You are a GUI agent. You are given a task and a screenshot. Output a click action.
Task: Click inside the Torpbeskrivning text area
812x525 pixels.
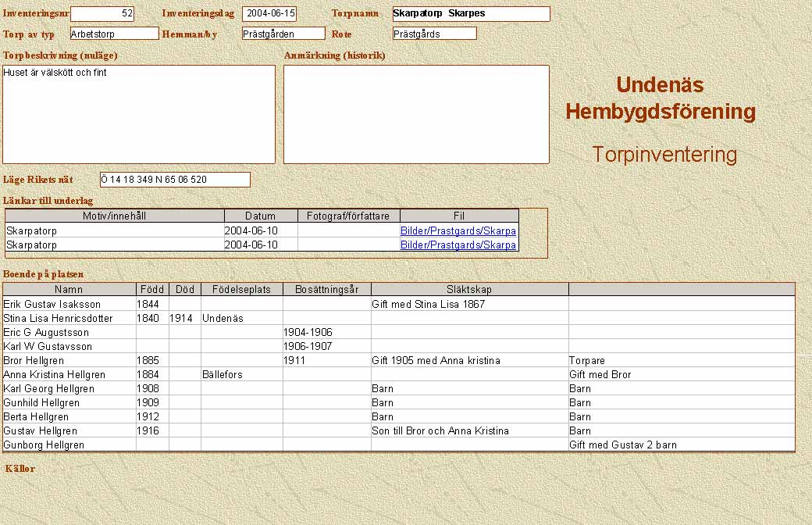pyautogui.click(x=139, y=114)
